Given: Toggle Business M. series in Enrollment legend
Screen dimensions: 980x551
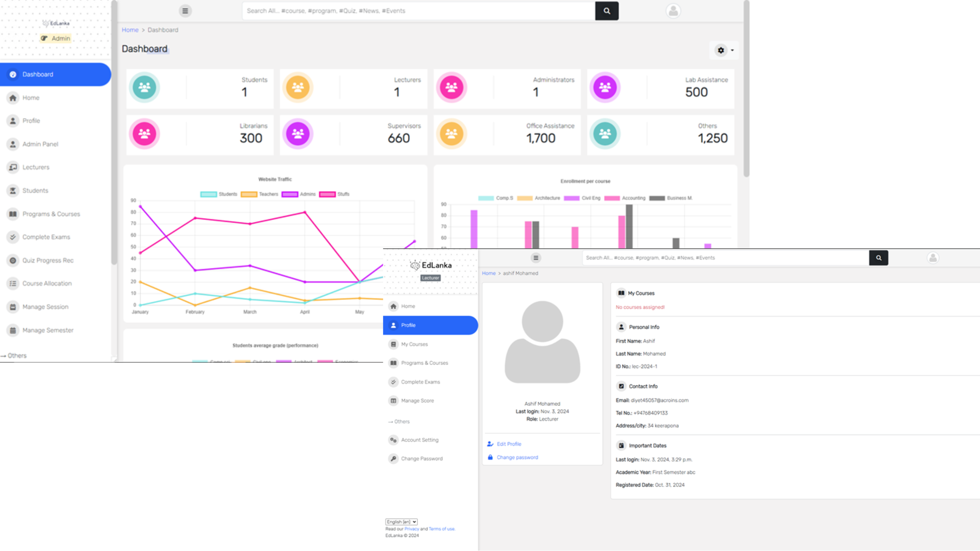Looking at the screenshot, I should [657, 198].
